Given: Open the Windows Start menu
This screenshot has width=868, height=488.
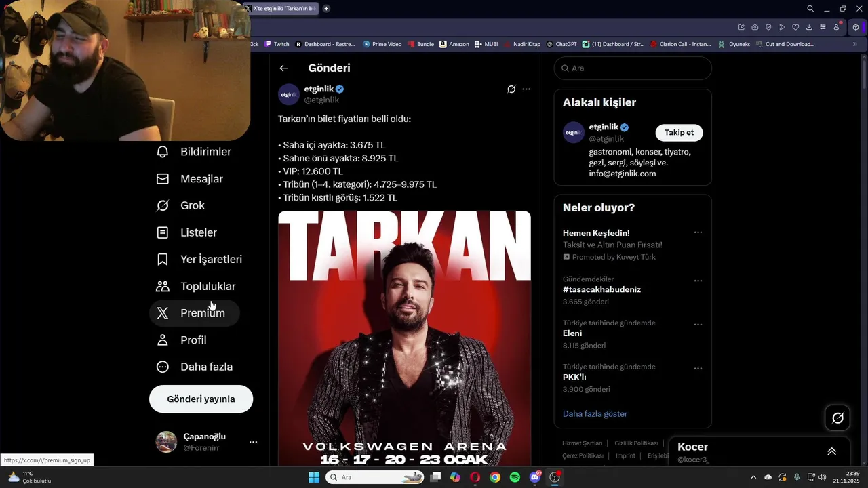Looking at the screenshot, I should click(314, 477).
